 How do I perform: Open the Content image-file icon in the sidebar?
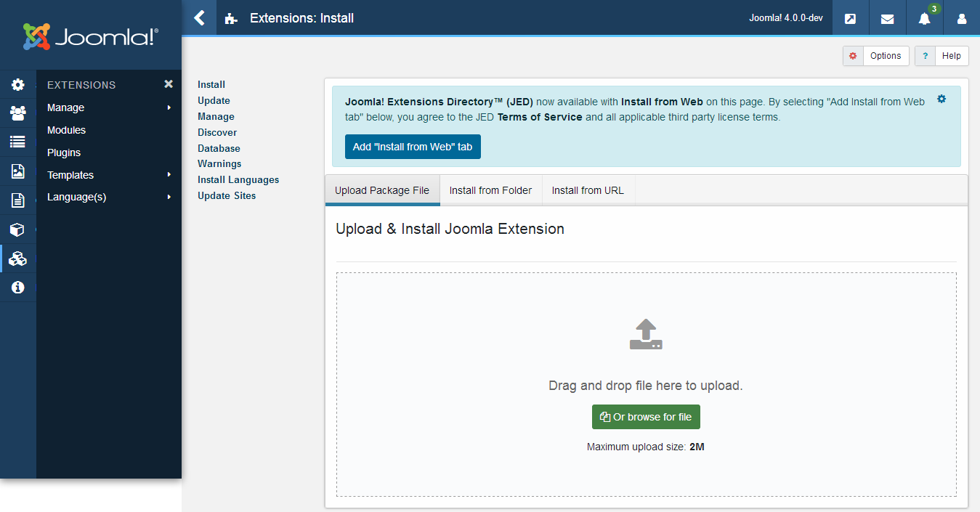[x=17, y=171]
